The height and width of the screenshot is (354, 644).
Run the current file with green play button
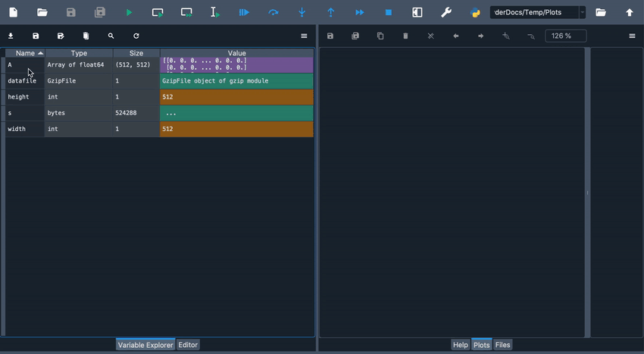point(129,12)
